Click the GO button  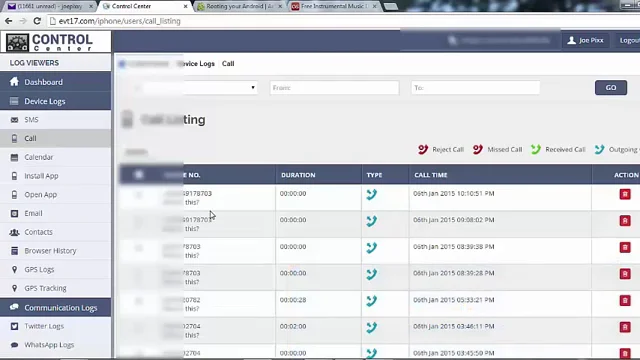(x=611, y=87)
